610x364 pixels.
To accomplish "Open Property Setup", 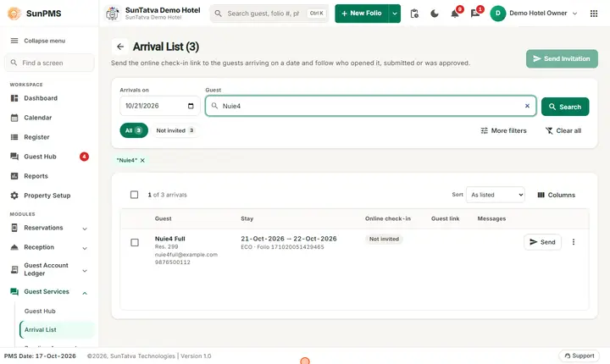I will pos(49,196).
